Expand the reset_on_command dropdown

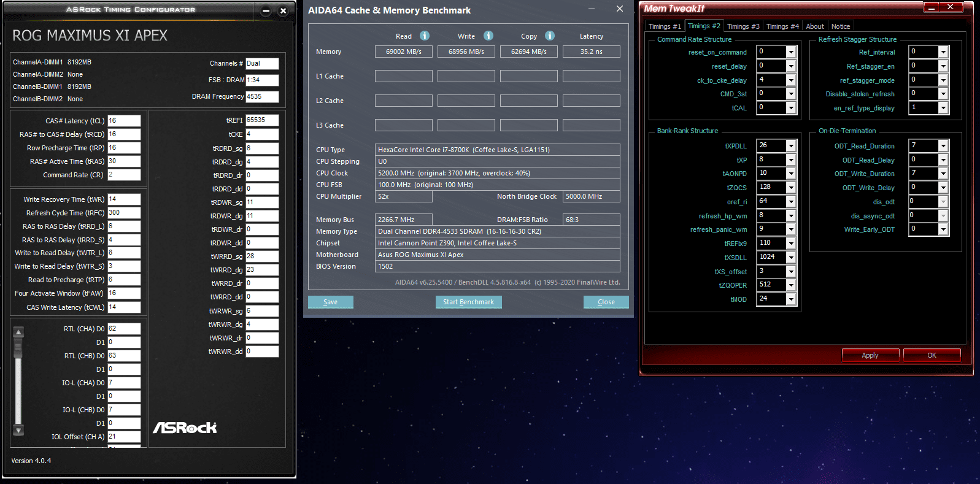point(791,52)
